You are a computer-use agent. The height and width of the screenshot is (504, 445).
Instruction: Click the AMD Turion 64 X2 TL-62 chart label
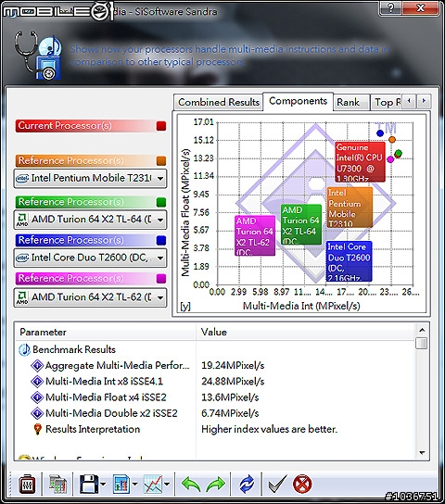click(255, 235)
